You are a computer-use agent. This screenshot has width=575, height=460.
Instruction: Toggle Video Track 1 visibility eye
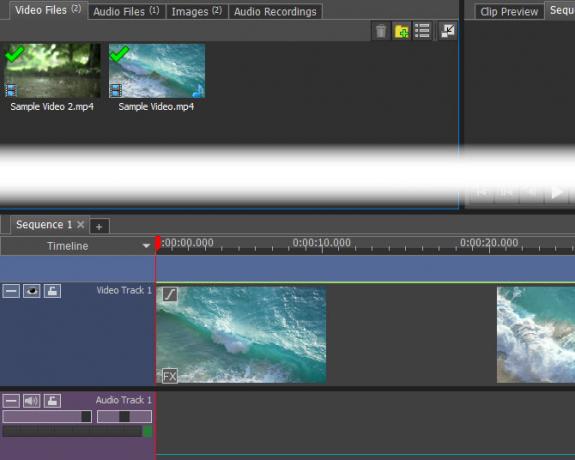pos(32,291)
